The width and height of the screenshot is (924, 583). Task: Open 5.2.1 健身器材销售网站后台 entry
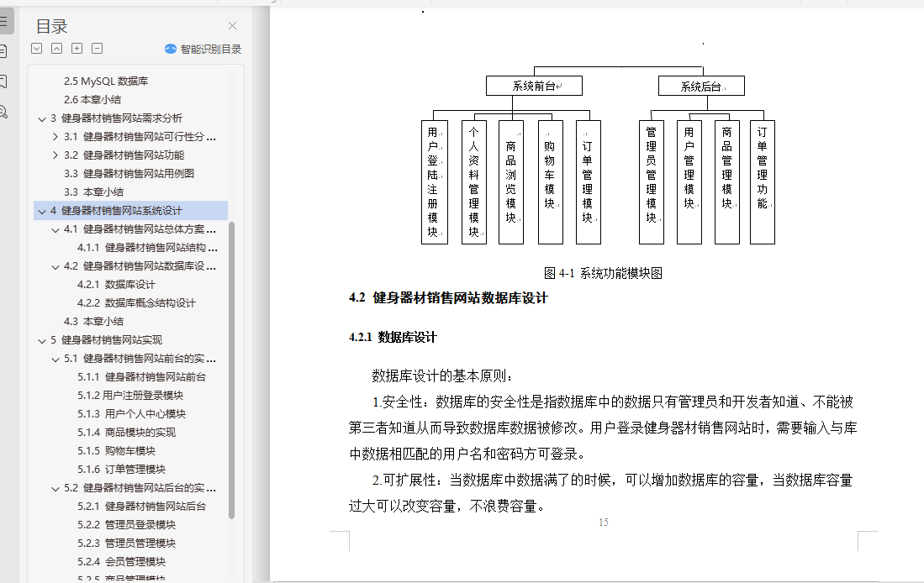click(141, 507)
